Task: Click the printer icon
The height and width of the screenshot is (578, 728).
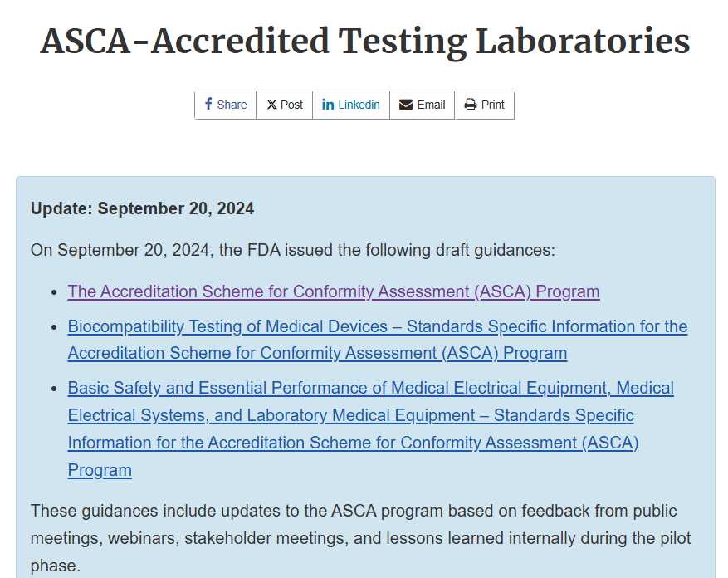Action: tap(471, 105)
